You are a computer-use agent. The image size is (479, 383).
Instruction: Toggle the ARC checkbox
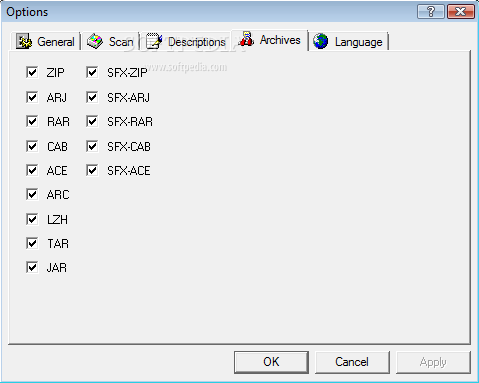coord(32,194)
